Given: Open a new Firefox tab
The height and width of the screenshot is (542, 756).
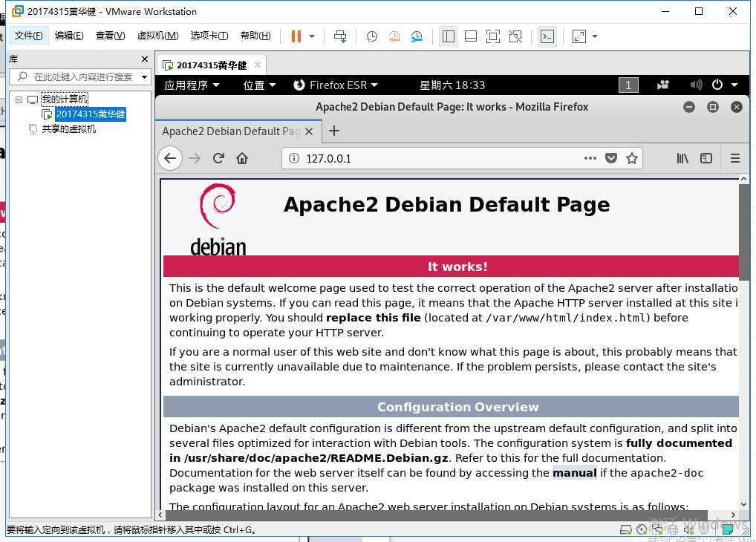Looking at the screenshot, I should coord(334,131).
